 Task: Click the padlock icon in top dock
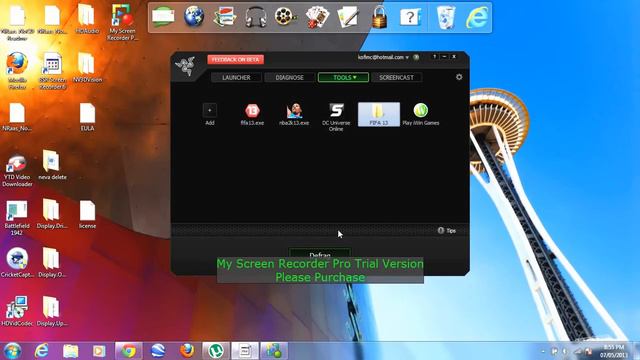click(x=380, y=17)
